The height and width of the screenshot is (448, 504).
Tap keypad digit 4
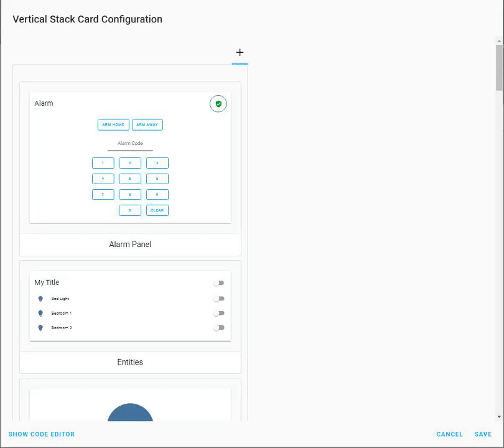coord(103,179)
